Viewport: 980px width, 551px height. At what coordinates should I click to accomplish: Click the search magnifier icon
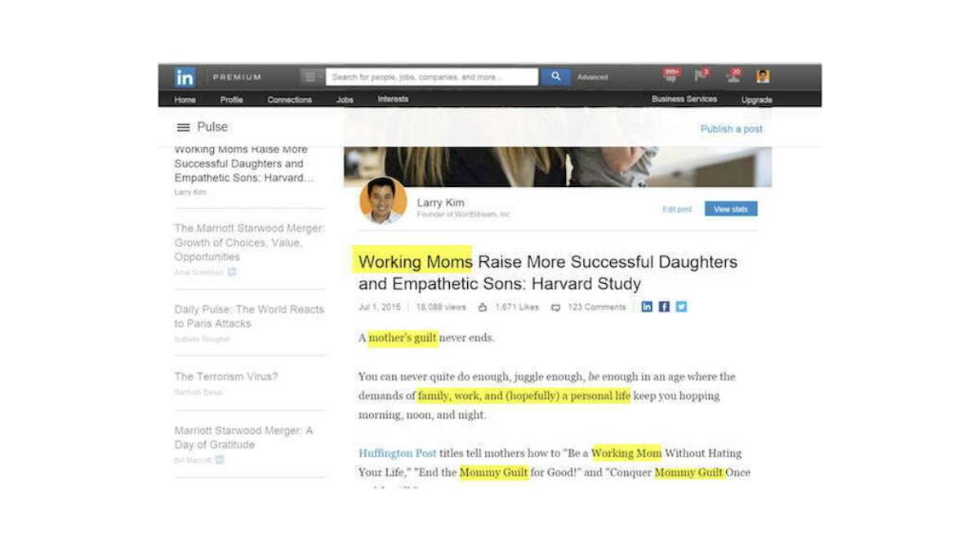tap(555, 76)
